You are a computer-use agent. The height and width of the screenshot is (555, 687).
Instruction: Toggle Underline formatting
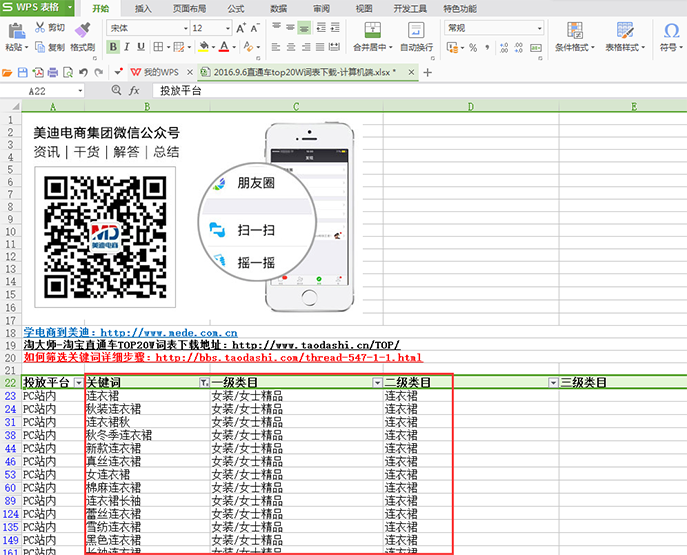tap(141, 47)
